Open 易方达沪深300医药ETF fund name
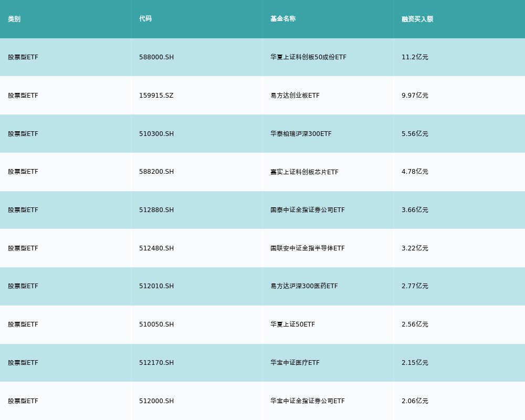This screenshot has height=420, width=525. point(304,286)
